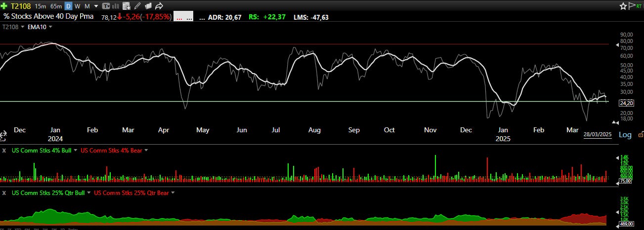Select the Monthly (M) timeframe

click(x=87, y=6)
